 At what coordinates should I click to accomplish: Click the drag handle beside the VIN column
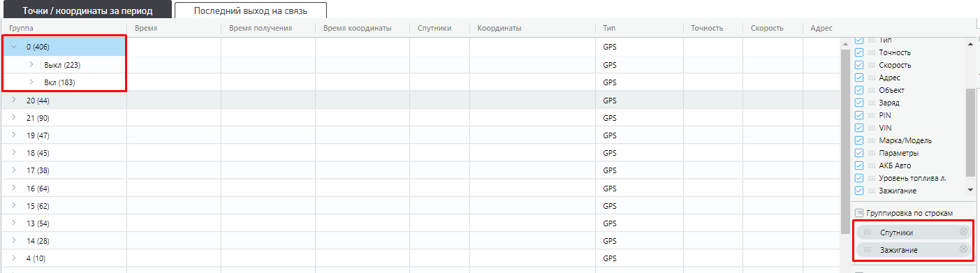click(x=872, y=128)
